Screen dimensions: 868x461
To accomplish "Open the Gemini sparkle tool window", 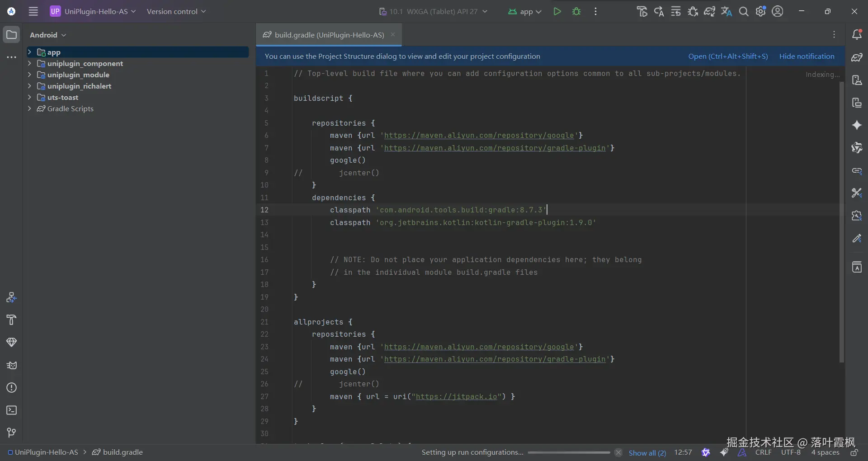I will pos(857,125).
